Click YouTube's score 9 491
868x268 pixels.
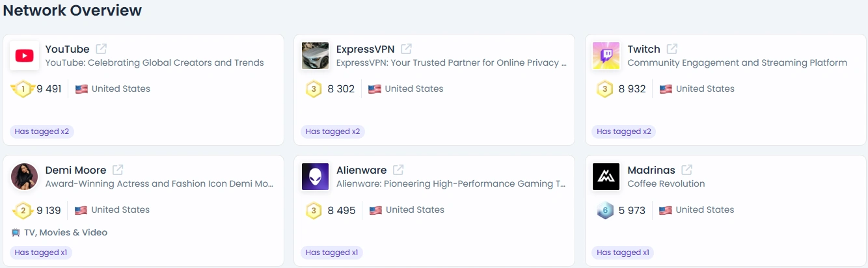(49, 89)
